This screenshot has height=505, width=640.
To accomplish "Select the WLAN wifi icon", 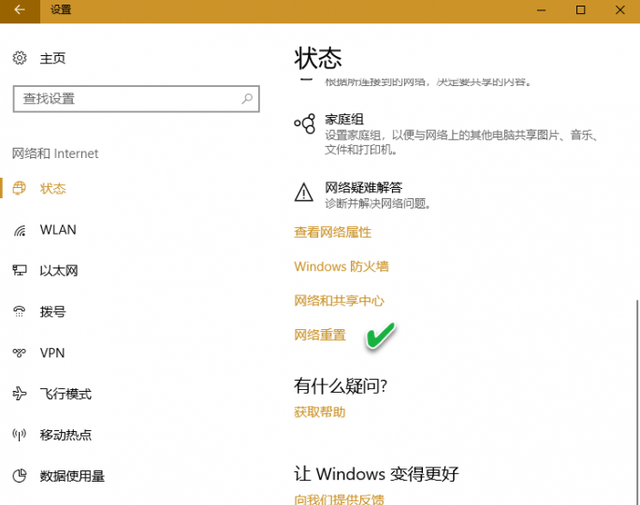I will tap(20, 230).
